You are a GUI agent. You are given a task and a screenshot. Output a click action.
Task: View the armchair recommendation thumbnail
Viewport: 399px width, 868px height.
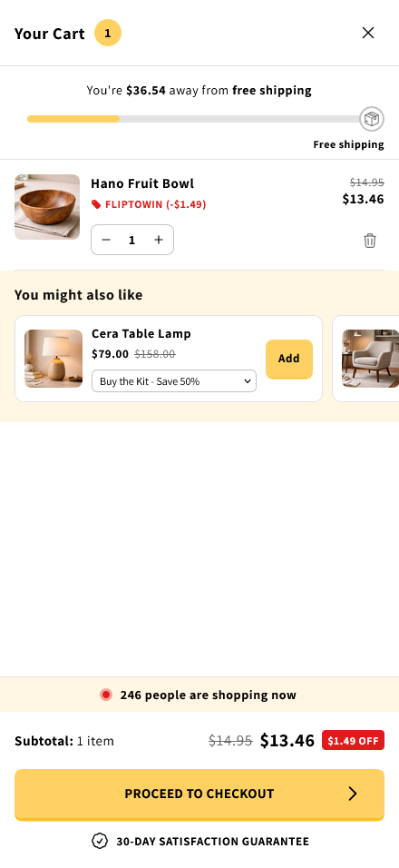(x=370, y=359)
